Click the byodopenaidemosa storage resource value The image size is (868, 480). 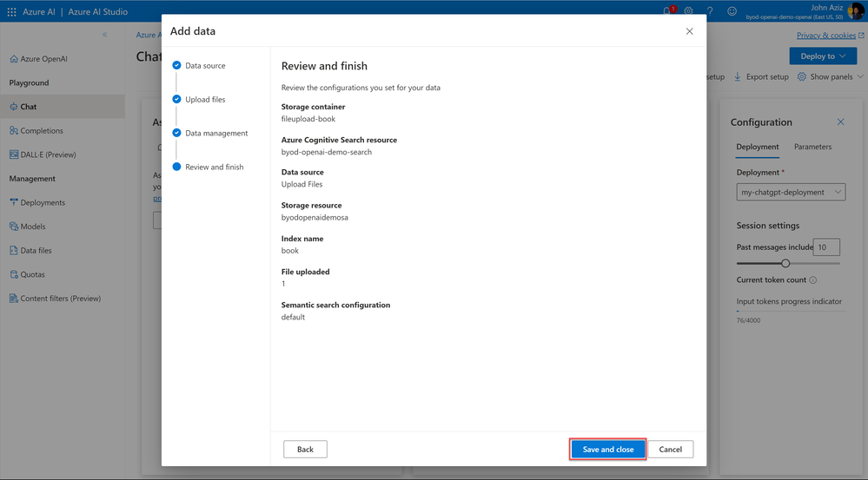point(315,217)
